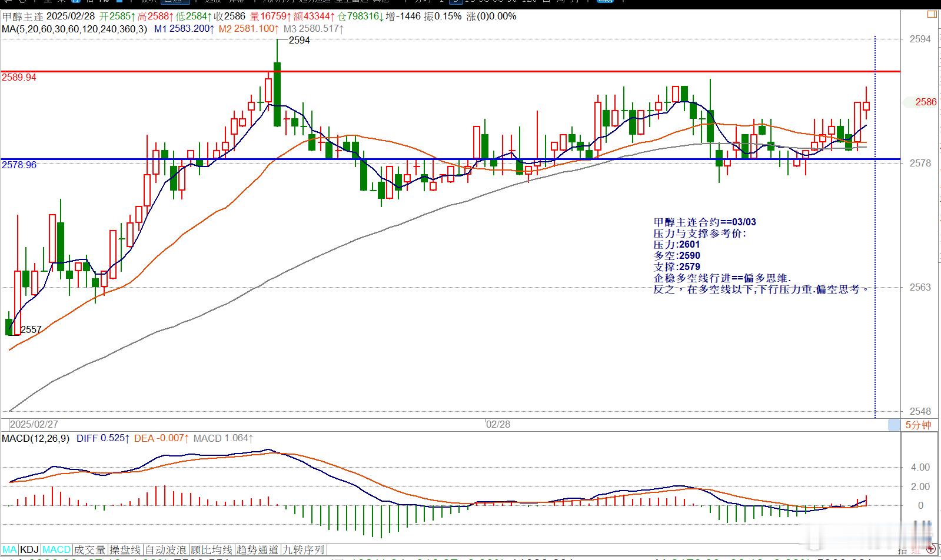Screen dimensions: 941x560
Task: Click the highlighted 2586 current price tag
Action: tap(926, 102)
